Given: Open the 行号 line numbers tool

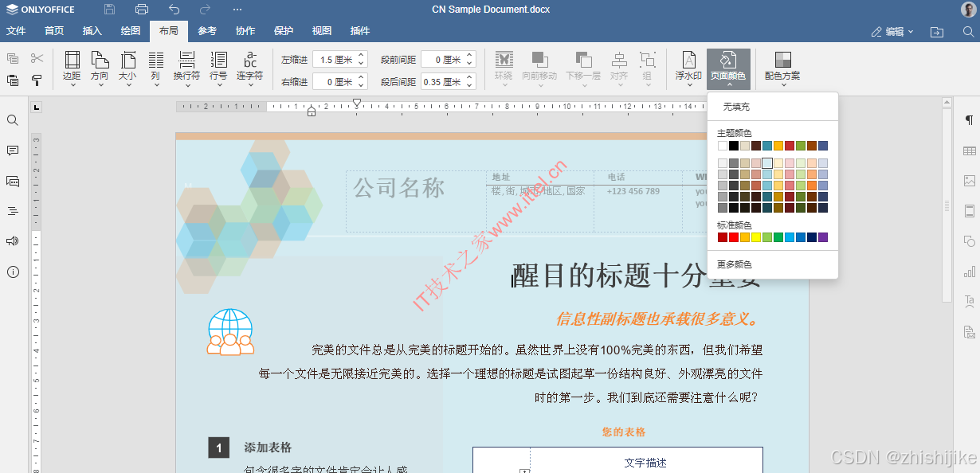Looking at the screenshot, I should [218, 68].
